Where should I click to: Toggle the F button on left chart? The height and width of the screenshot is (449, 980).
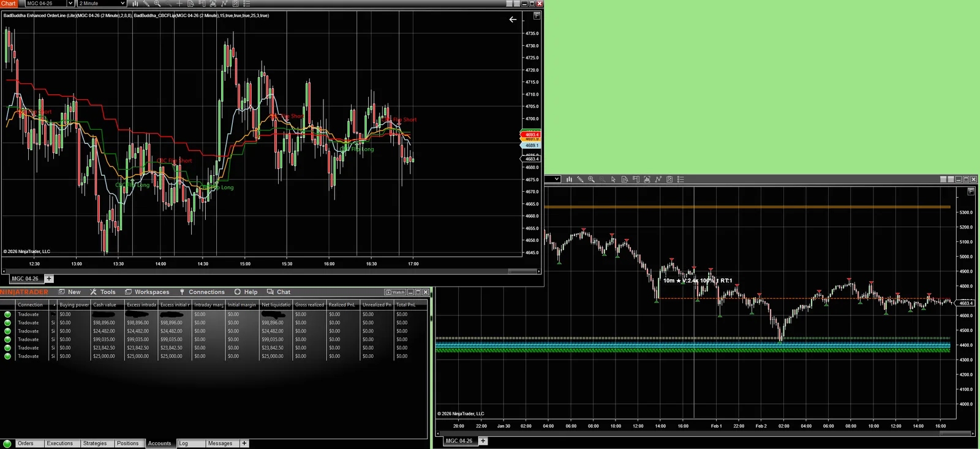coord(537,15)
